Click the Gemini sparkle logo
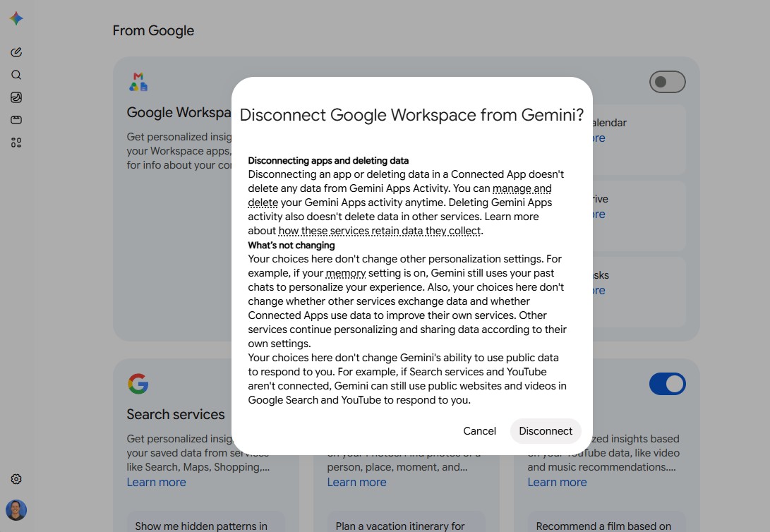The height and width of the screenshot is (532, 770). click(16, 18)
